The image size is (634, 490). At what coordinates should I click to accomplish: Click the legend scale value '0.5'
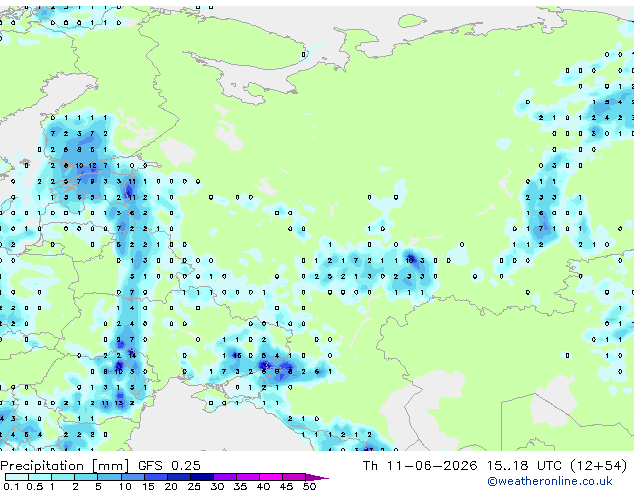tap(34, 486)
